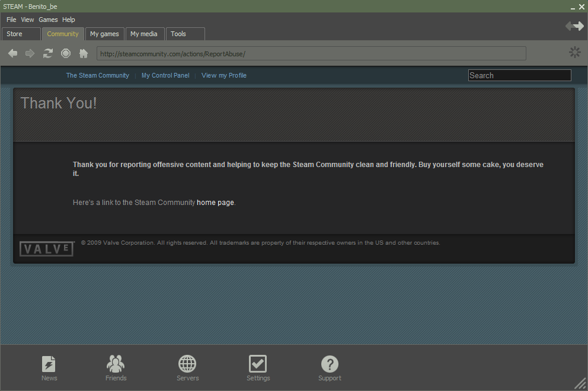This screenshot has height=391, width=588.
Task: Switch to the Tools tab
Action: pyautogui.click(x=186, y=34)
